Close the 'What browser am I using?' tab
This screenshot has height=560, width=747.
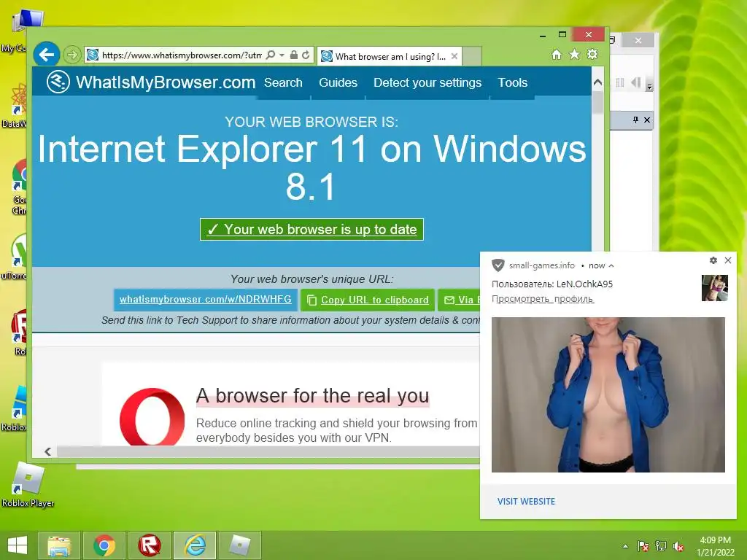click(454, 56)
